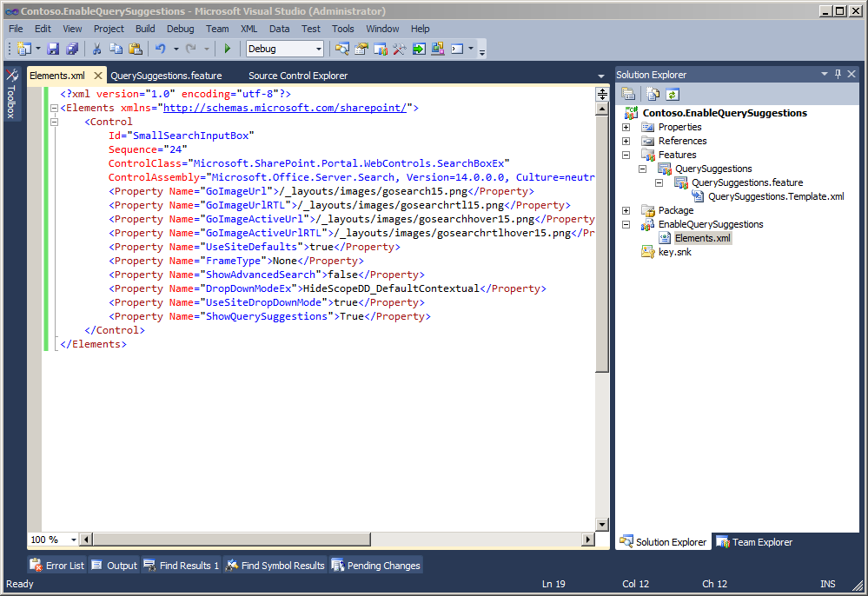The image size is (868, 596).
Task: Select Contoso.EnableQuerySuggestions project node
Action: [x=725, y=113]
